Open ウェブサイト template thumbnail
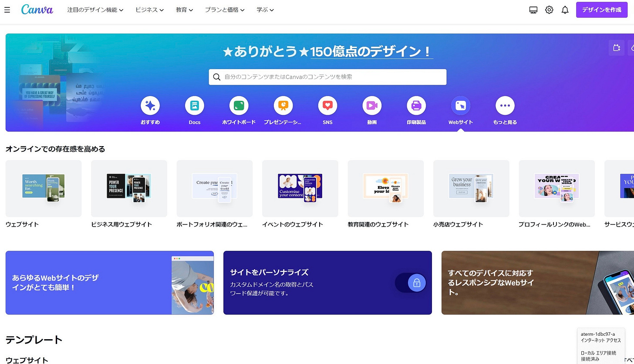Image resolution: width=634 pixels, height=364 pixels. [x=44, y=188]
